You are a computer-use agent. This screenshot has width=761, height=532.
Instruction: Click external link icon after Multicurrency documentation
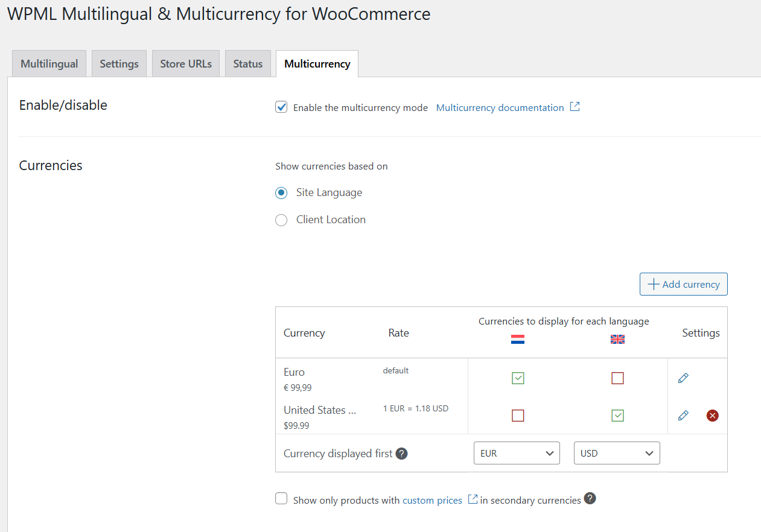(x=575, y=107)
